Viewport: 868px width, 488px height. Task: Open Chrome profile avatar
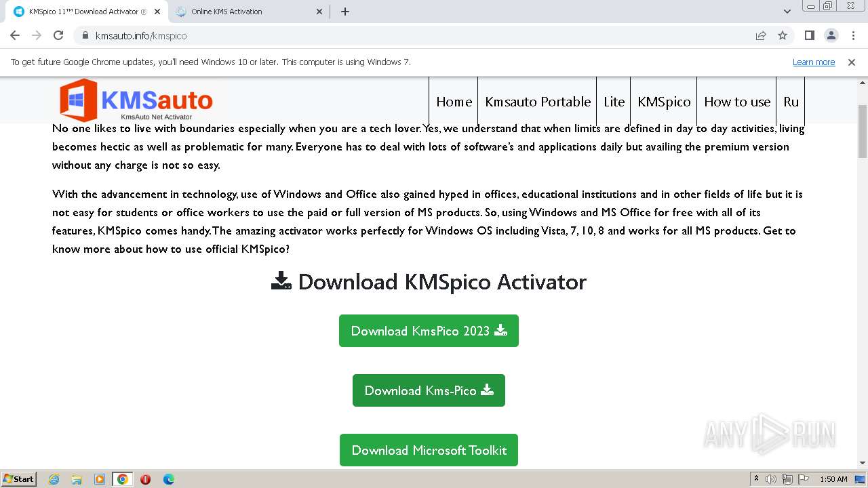[x=831, y=35]
